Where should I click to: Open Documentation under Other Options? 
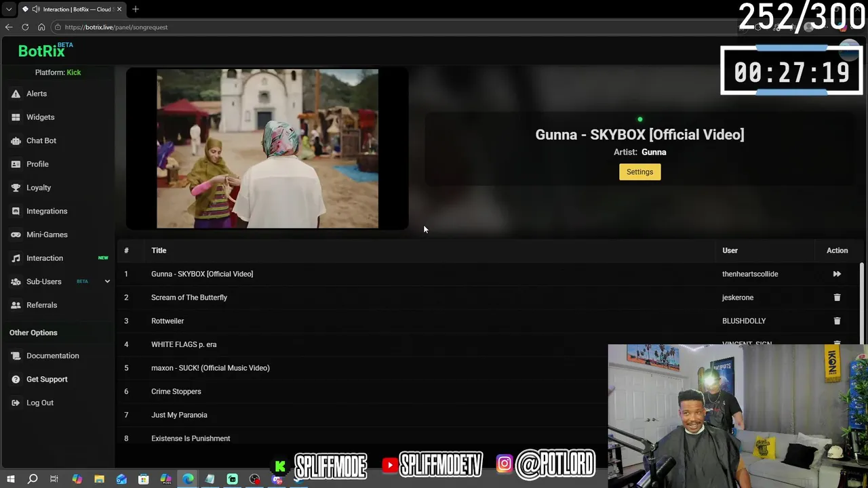coord(52,356)
